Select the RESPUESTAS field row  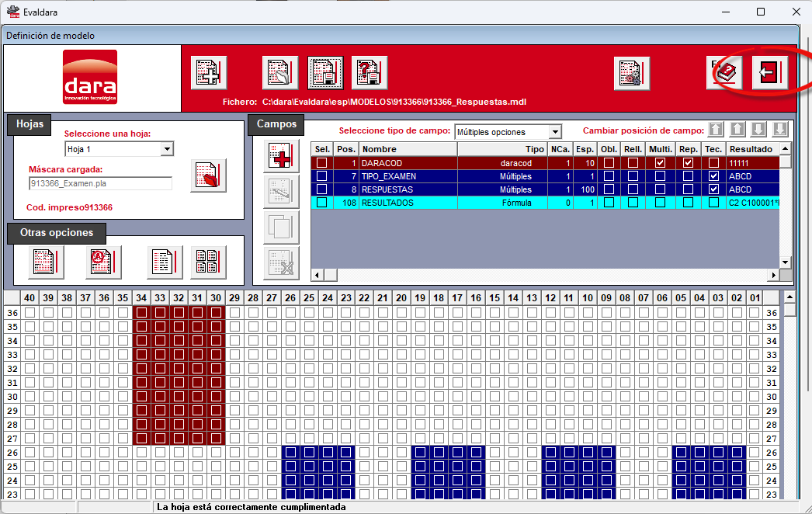[545, 189]
